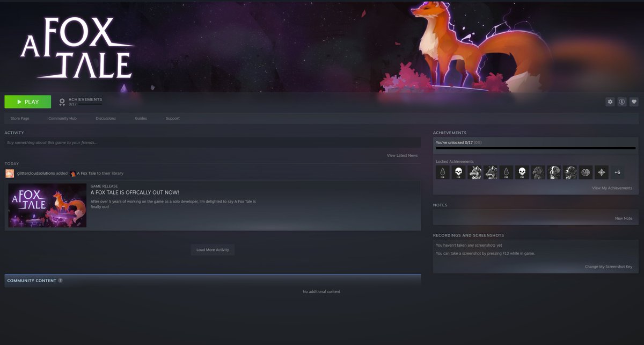Open 'A FOX TALE IS OFFICALLY OUT NOW!' headline
This screenshot has width=644, height=345.
coord(135,192)
